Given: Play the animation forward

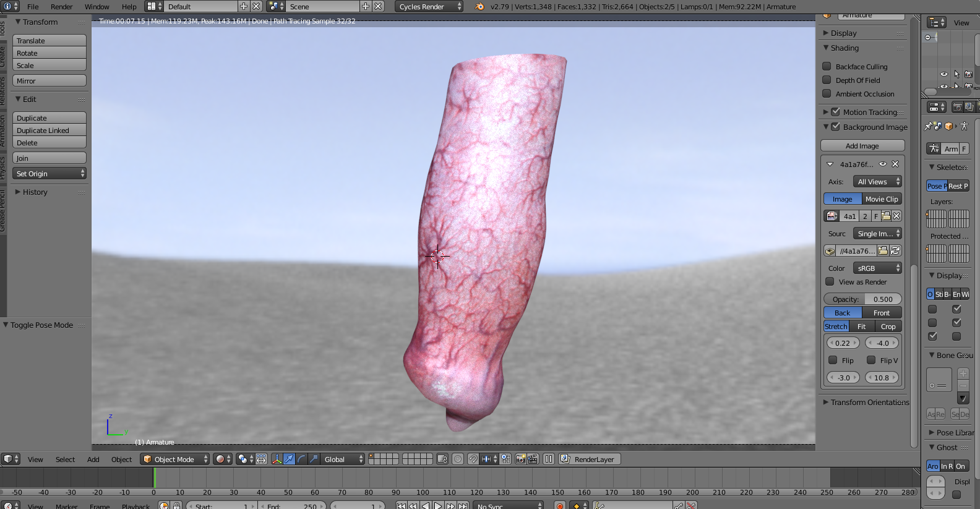Looking at the screenshot, I should pos(438,506).
